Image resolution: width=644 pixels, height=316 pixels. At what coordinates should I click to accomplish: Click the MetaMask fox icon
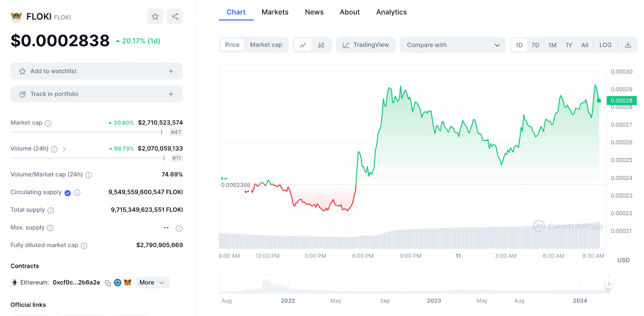point(128,283)
